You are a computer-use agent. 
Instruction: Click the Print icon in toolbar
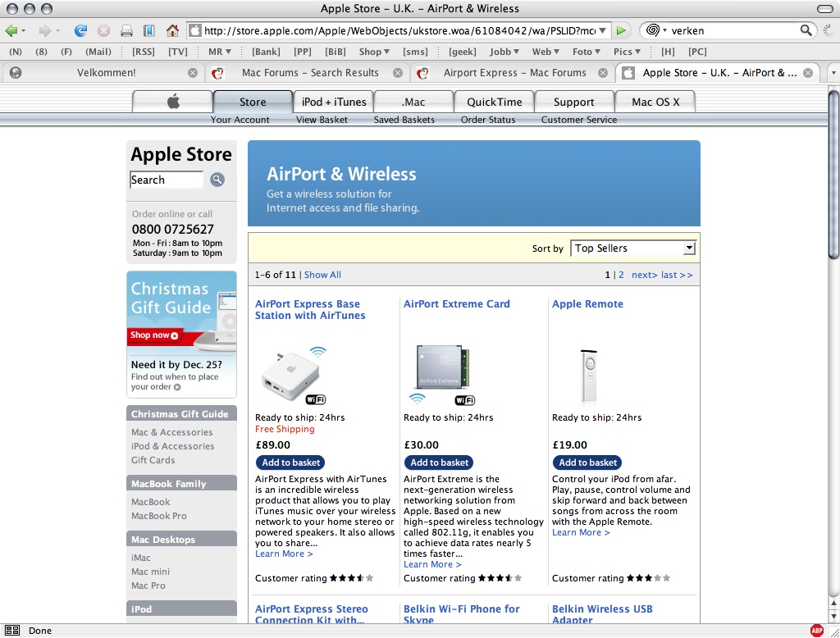[127, 30]
